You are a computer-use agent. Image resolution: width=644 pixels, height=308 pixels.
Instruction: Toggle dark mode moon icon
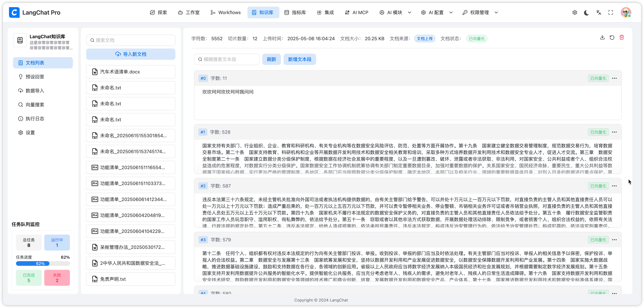[x=586, y=12]
